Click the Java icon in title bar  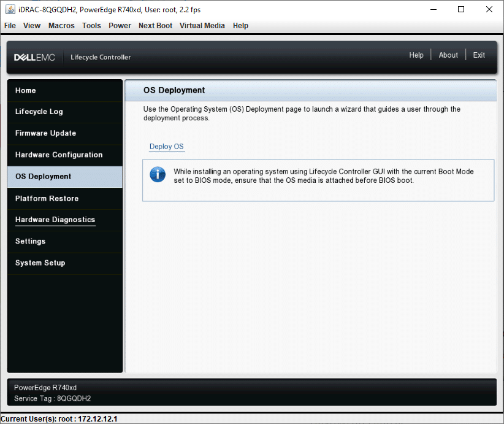point(10,10)
